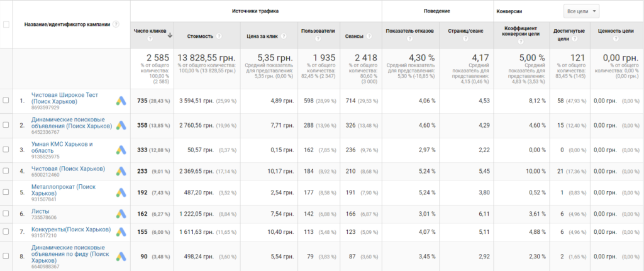The image size is (644, 271).
Task: Check row 1 Чистовая Широкое Тест checkbox
Action: 6,100
